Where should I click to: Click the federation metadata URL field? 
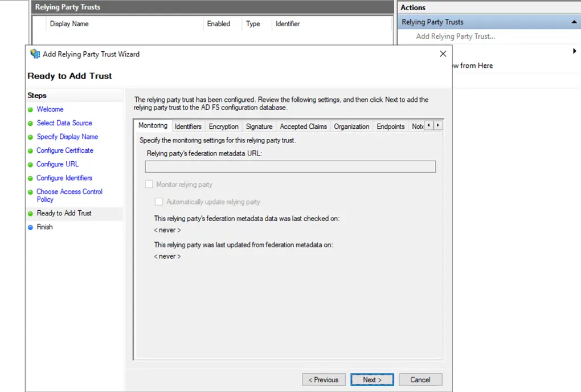click(x=290, y=166)
